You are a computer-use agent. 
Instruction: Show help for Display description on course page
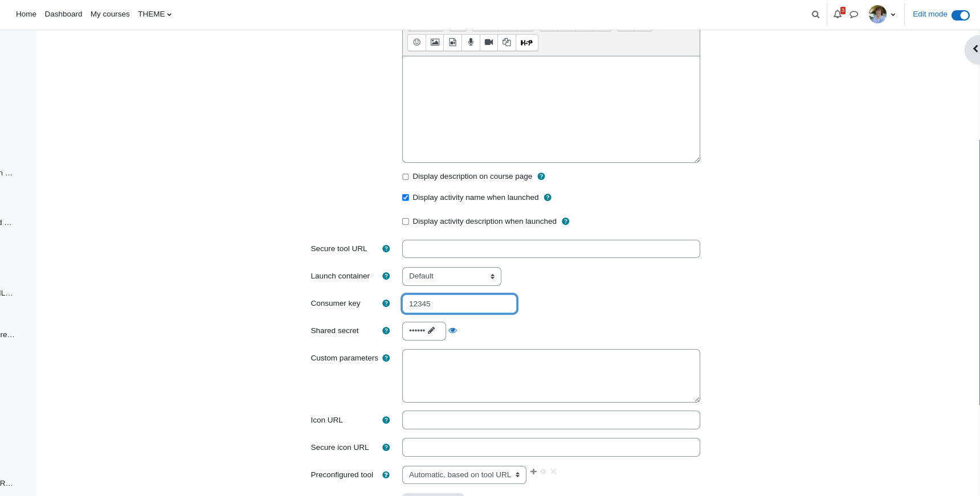(x=541, y=177)
